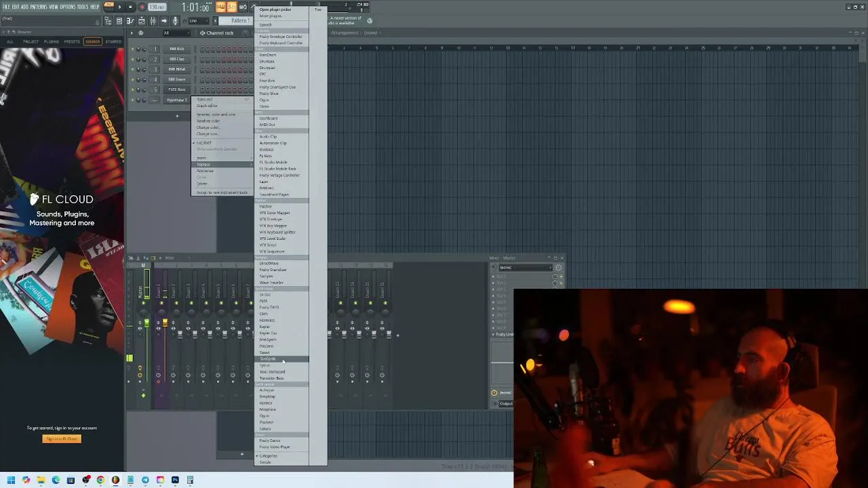Image resolution: width=868 pixels, height=488 pixels.
Task: Select the 808 Kick channel button
Action: [177, 49]
